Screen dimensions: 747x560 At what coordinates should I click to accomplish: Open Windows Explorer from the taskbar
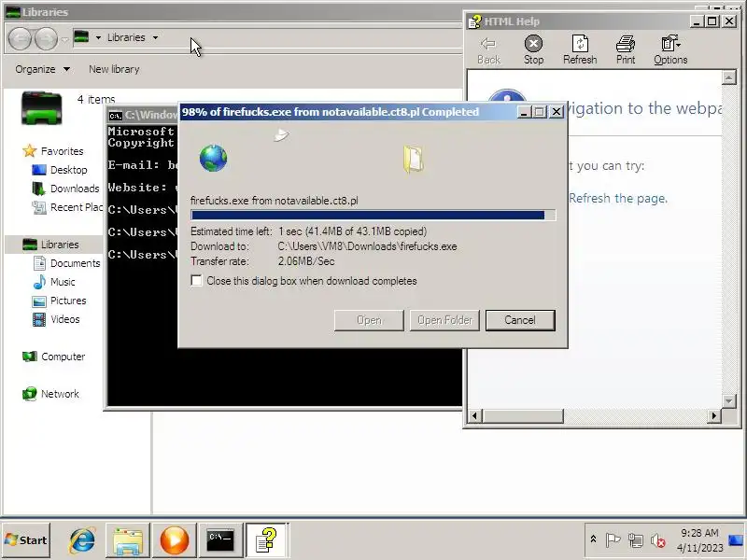point(128,540)
